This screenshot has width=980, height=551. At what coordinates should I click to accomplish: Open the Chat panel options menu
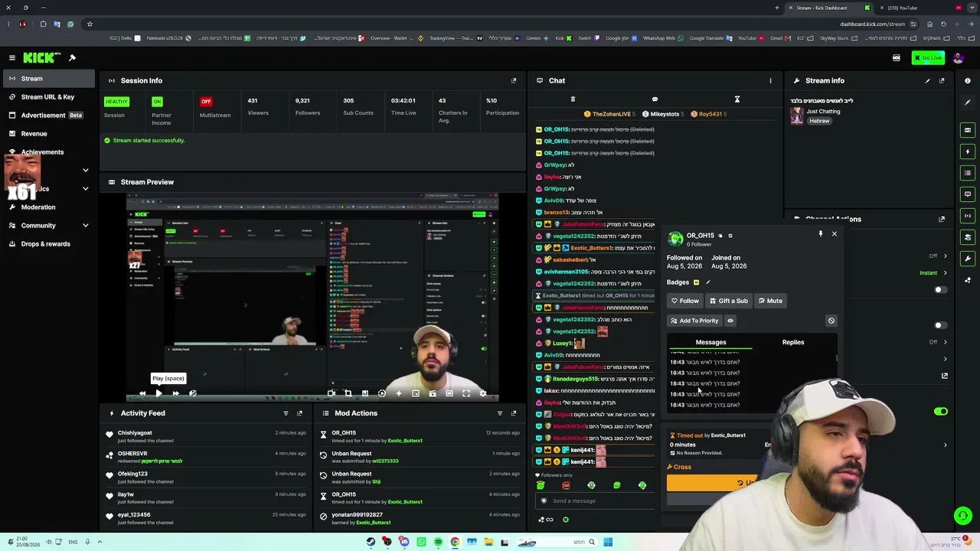tap(770, 80)
